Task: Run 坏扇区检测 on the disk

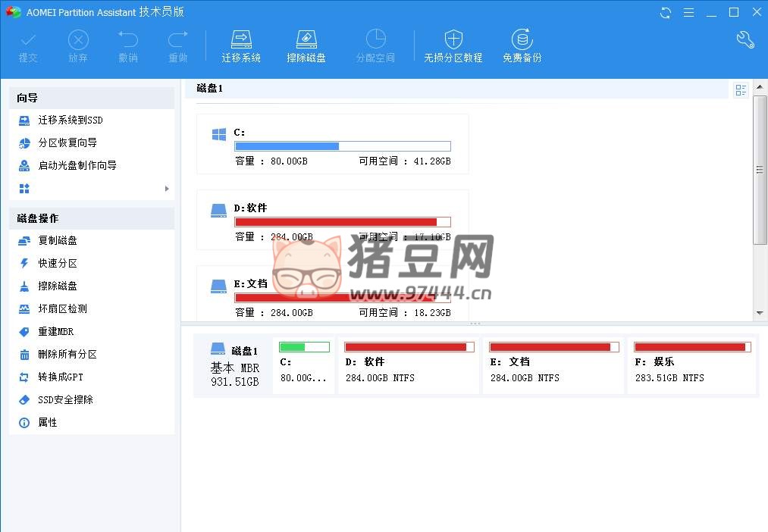Action: (62, 309)
